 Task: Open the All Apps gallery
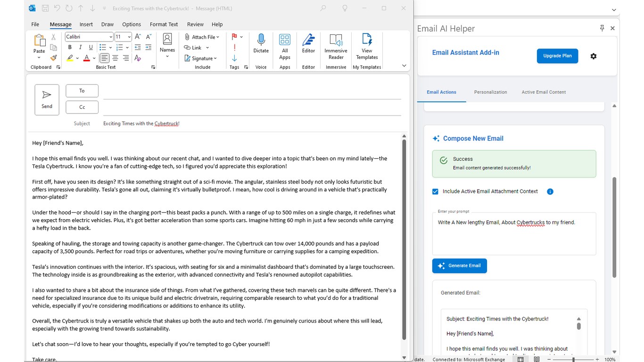285,46
